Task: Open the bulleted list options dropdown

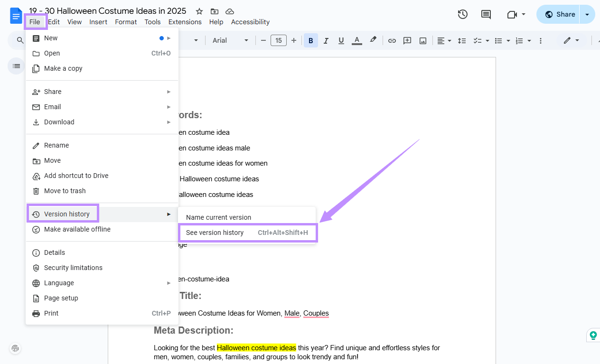Action: [506, 40]
